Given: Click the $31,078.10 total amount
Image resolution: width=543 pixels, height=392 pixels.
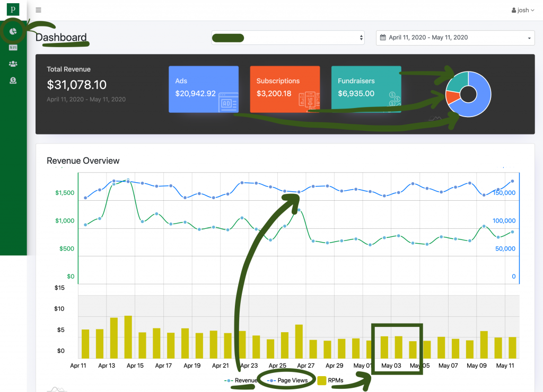Looking at the screenshot, I should click(76, 85).
